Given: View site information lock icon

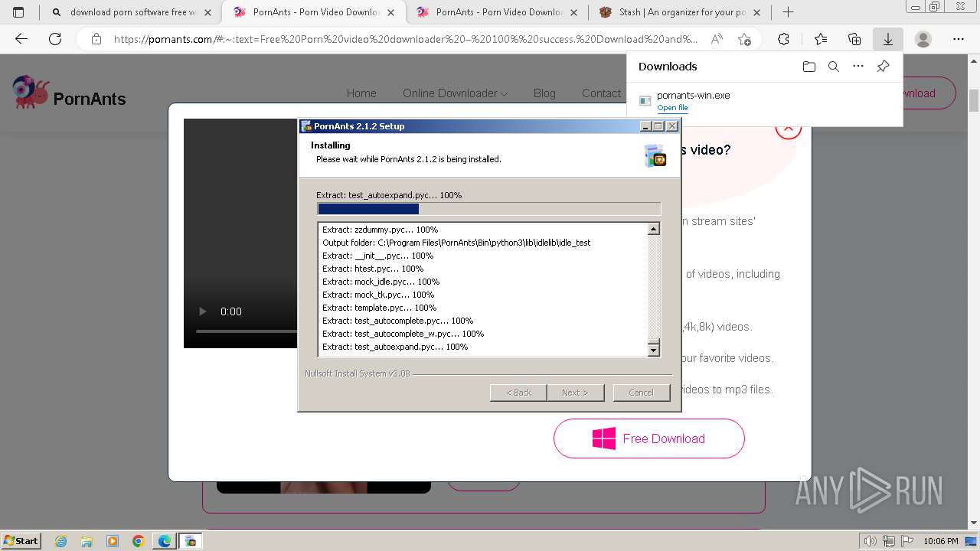Looking at the screenshot, I should pyautogui.click(x=96, y=39).
